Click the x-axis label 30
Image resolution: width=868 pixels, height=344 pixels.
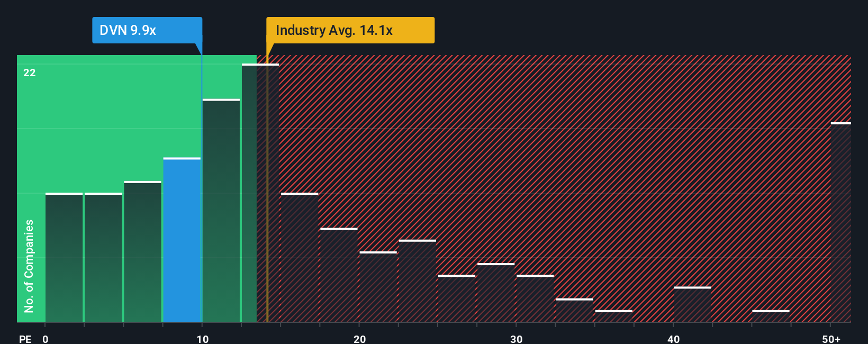coord(516,339)
